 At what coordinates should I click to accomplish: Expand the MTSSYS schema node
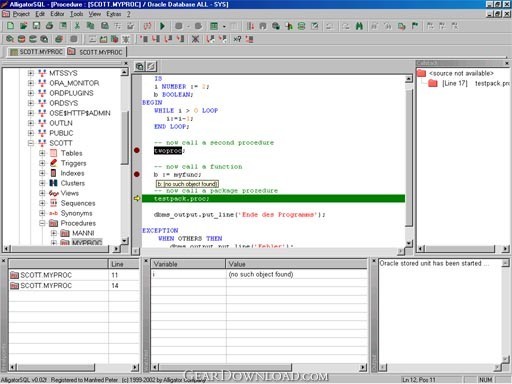click(31, 73)
